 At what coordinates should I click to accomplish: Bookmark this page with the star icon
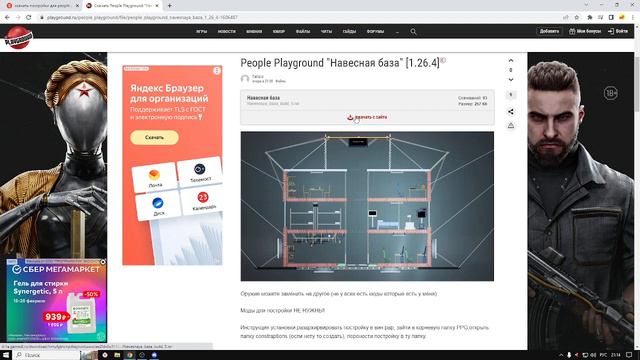tap(577, 18)
